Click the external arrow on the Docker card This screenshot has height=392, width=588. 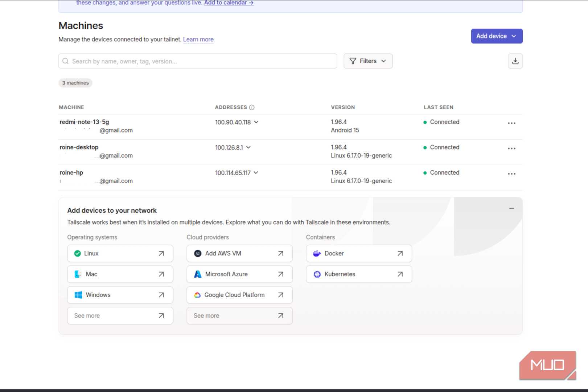click(400, 253)
